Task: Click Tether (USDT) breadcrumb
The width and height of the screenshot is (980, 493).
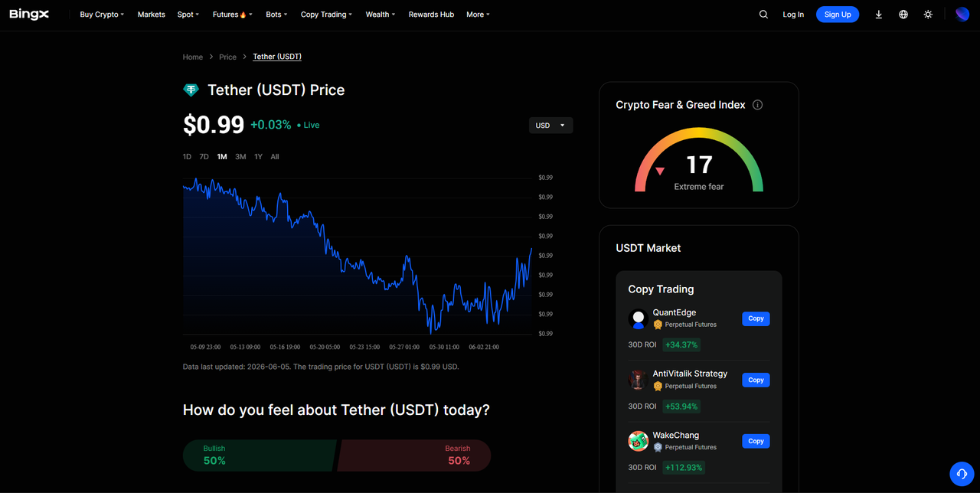Action: tap(277, 57)
